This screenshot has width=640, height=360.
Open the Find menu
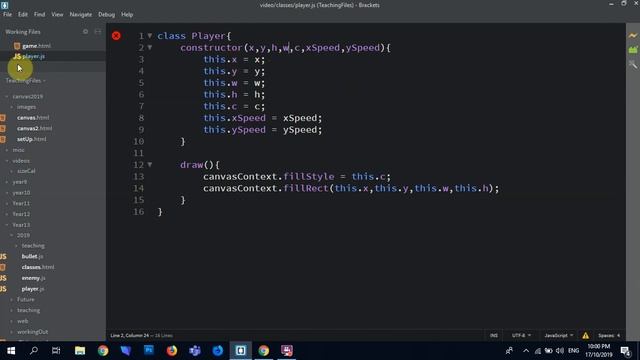coord(40,14)
